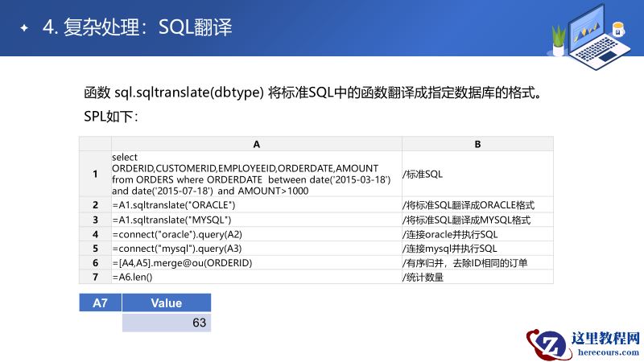Click the =[A4,A5].merge@ou(ORDERID) cell
The width and height of the screenshot is (644, 362).
click(256, 263)
